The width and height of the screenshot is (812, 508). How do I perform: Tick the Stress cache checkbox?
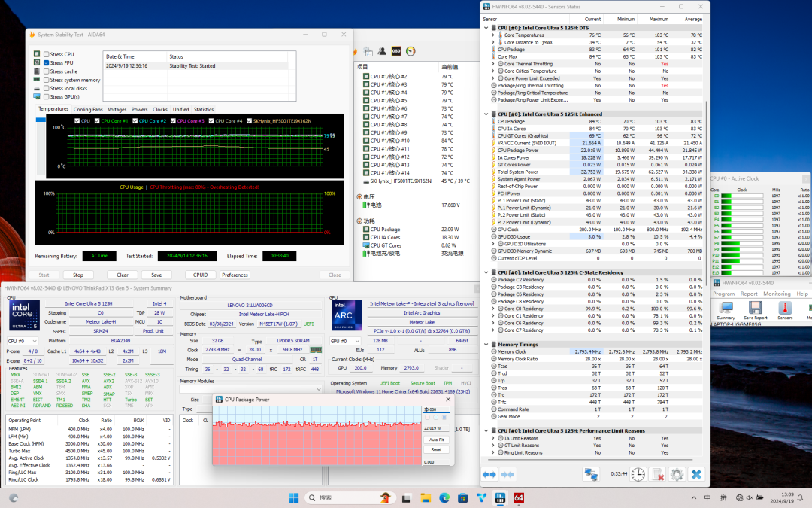tap(47, 71)
